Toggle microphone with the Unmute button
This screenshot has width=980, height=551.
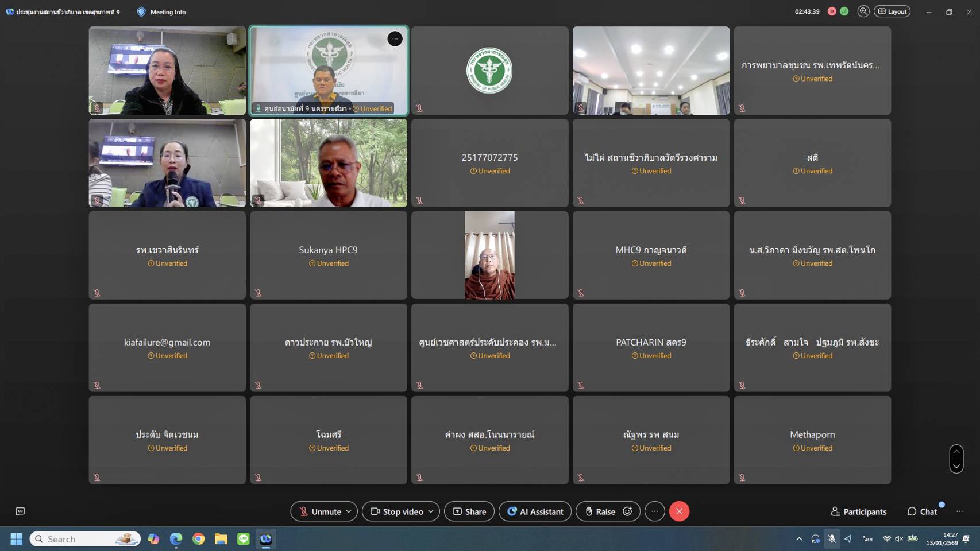click(319, 511)
